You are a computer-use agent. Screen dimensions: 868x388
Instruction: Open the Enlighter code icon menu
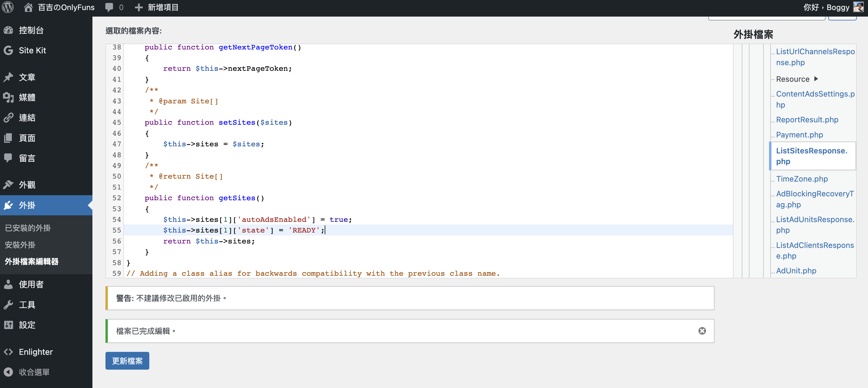8,352
